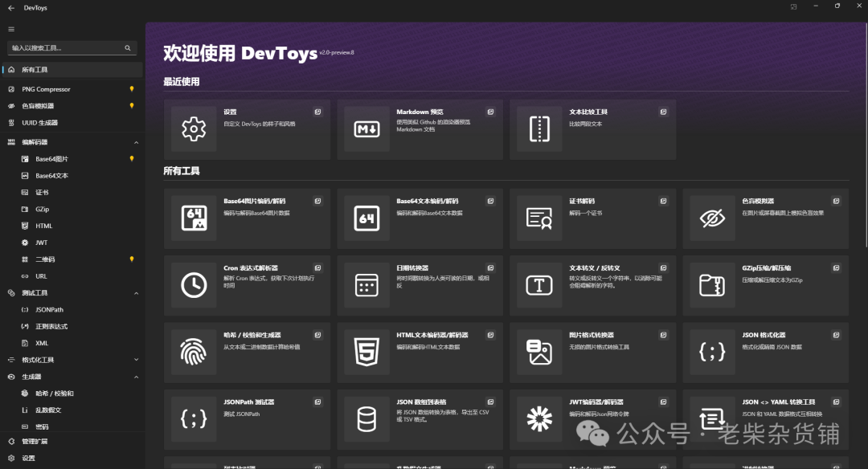
Task: Click the 文本比较工具 card icon
Action: 539,129
